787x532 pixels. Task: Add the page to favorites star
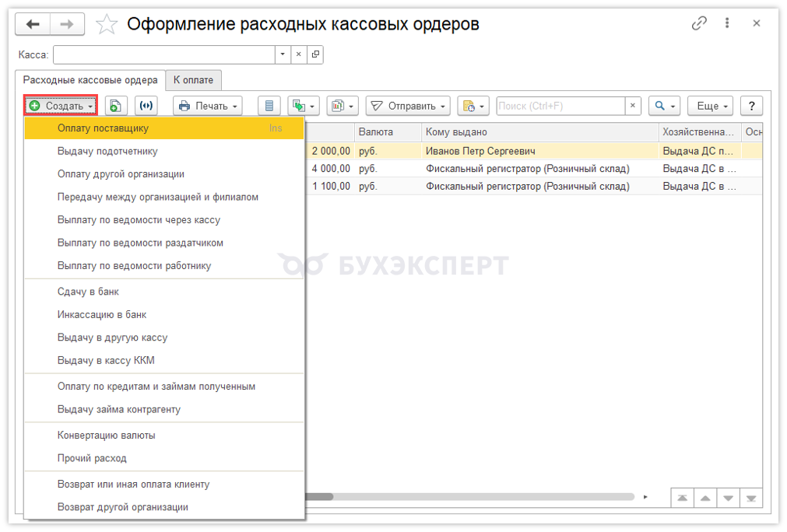click(106, 25)
